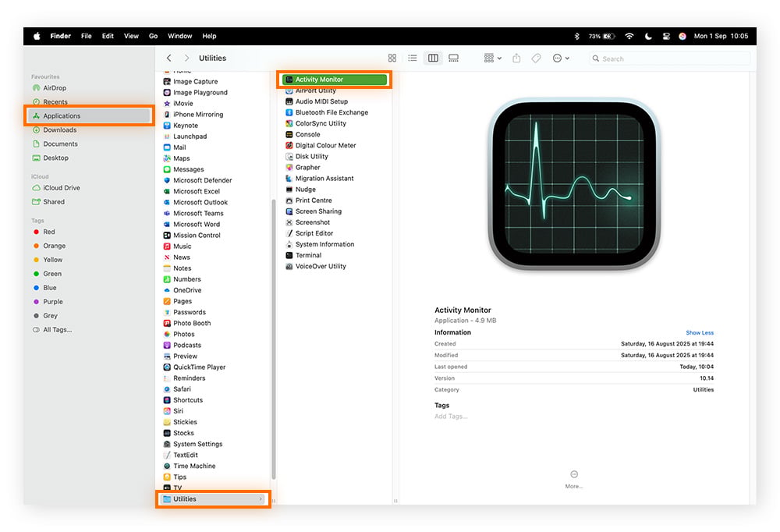
Task: Open Control Centre from menu bar
Action: point(666,36)
